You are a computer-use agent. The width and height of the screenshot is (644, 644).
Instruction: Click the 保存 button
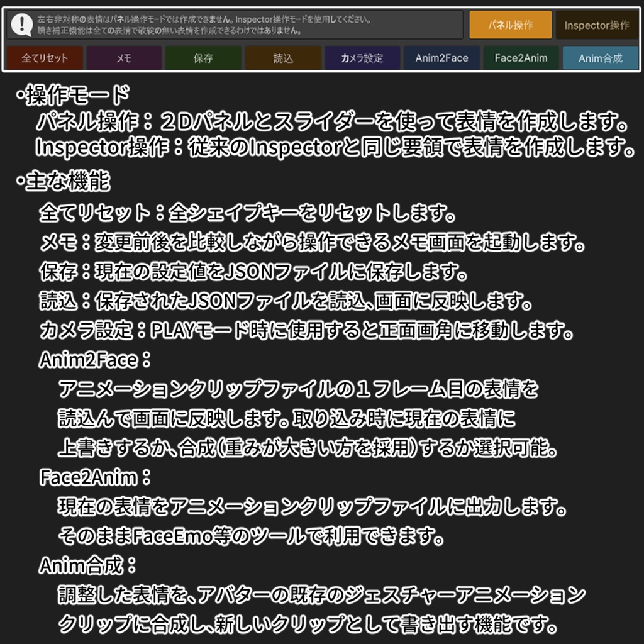[x=203, y=58]
